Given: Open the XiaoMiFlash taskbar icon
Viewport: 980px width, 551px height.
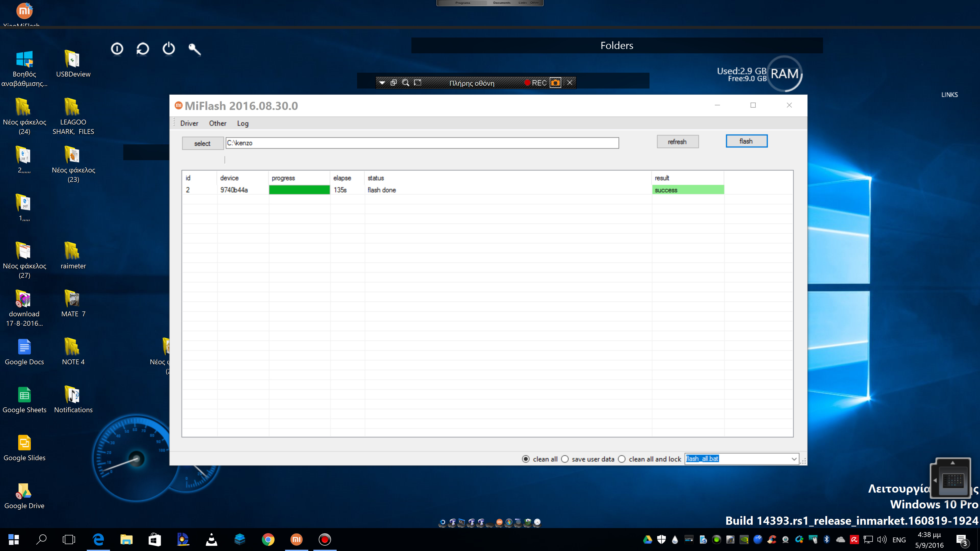Looking at the screenshot, I should (296, 539).
